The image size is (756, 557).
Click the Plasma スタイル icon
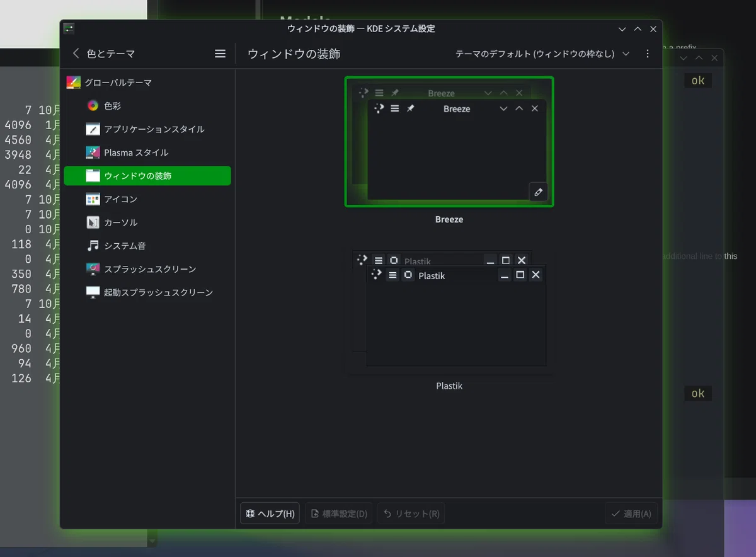coord(93,152)
